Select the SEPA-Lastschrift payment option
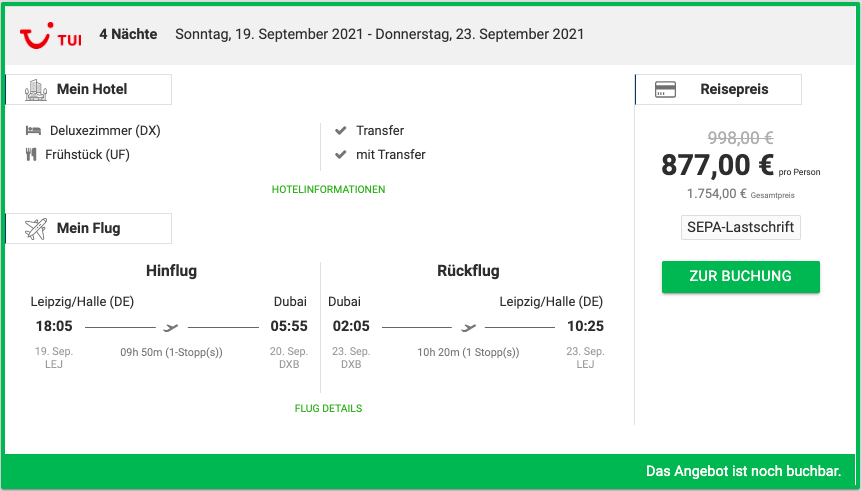The width and height of the screenshot is (862, 491). tap(741, 228)
